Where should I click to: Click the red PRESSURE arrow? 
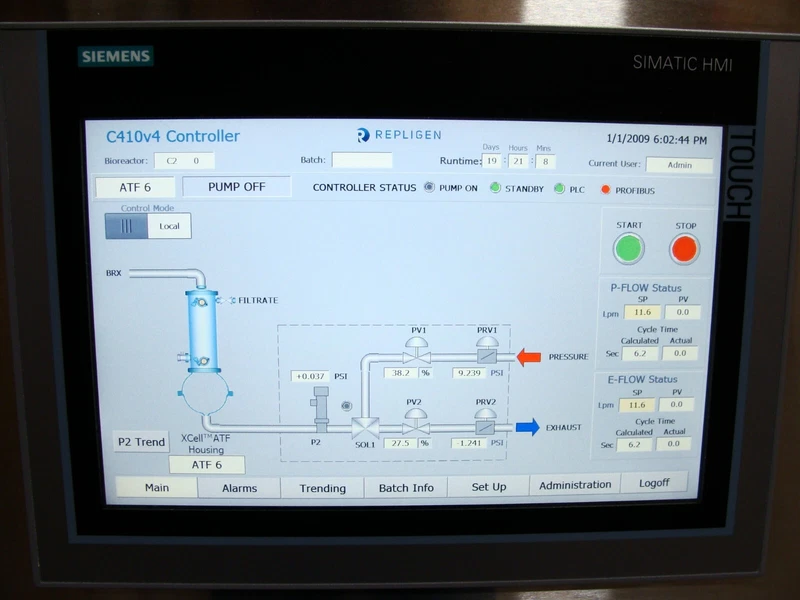pyautogui.click(x=528, y=357)
